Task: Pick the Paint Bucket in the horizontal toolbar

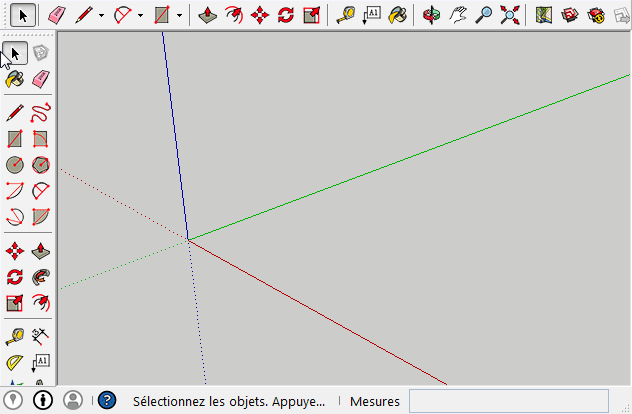Action: coord(397,15)
